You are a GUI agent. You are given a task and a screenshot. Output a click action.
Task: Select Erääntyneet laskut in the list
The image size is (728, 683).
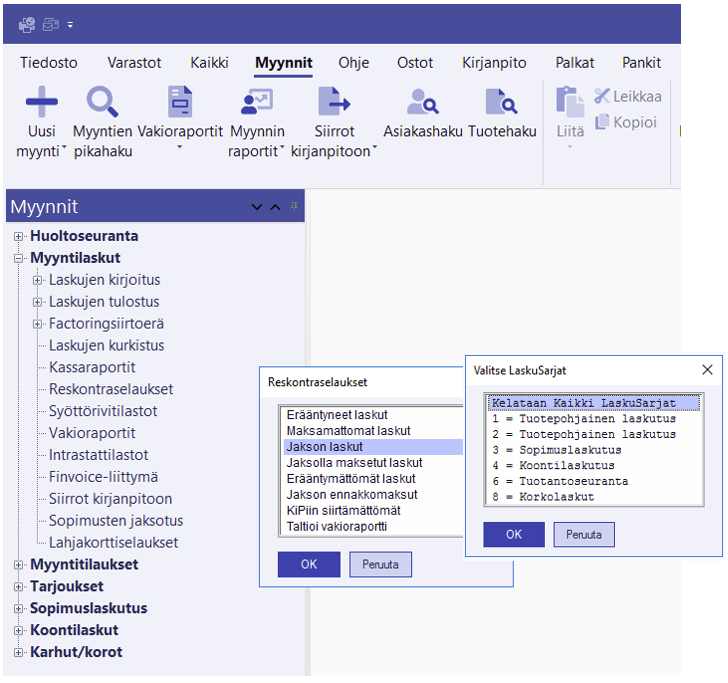337,415
